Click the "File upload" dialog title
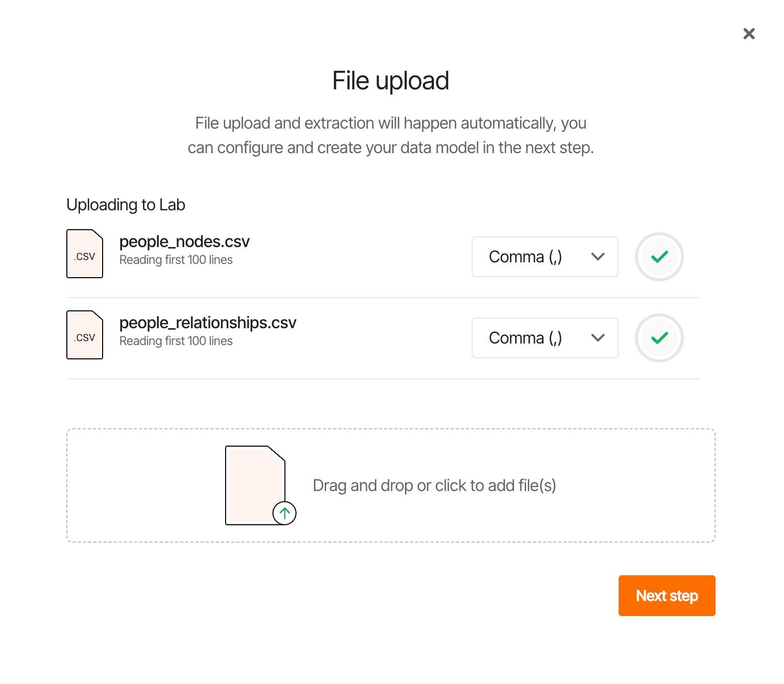 coord(390,81)
